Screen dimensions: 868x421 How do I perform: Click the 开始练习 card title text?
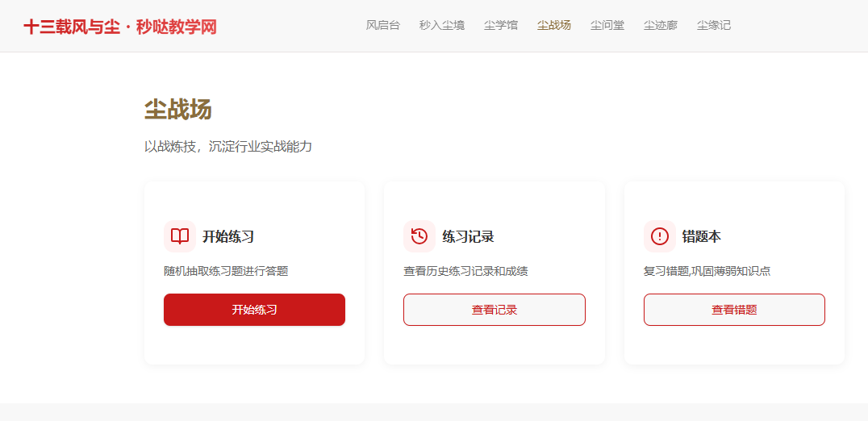pos(228,237)
